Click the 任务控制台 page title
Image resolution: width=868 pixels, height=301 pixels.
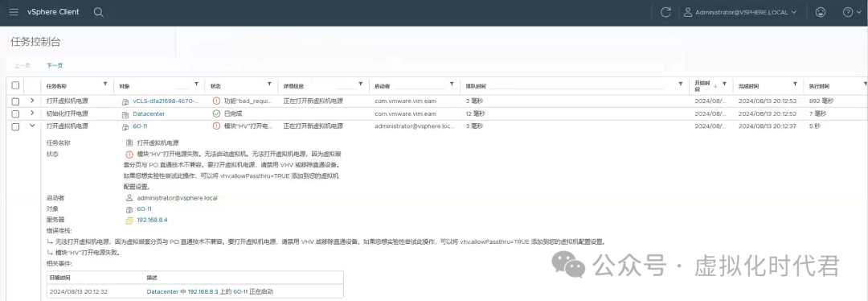35,42
